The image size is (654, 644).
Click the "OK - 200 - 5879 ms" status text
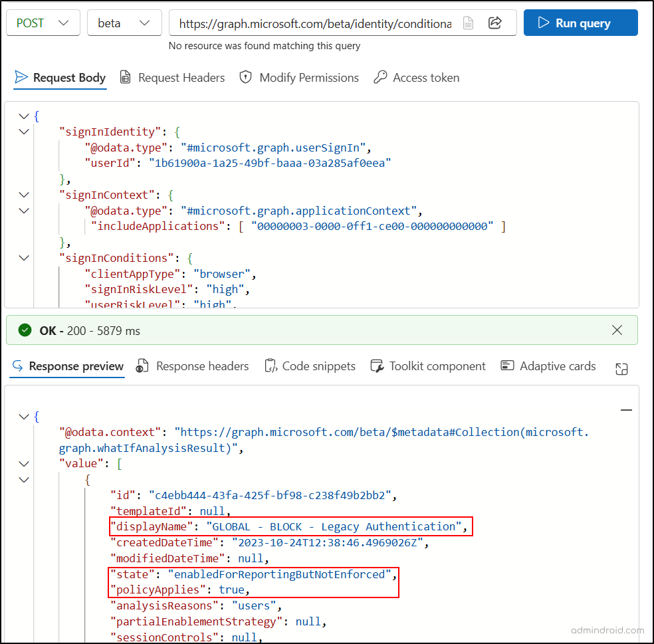pos(90,331)
